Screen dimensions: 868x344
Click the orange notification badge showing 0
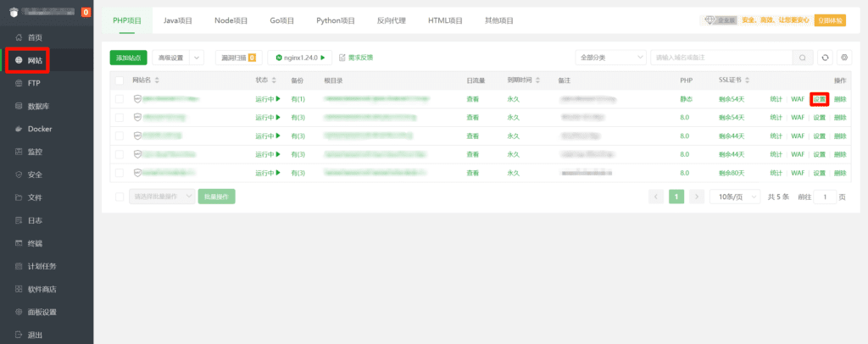[x=86, y=12]
